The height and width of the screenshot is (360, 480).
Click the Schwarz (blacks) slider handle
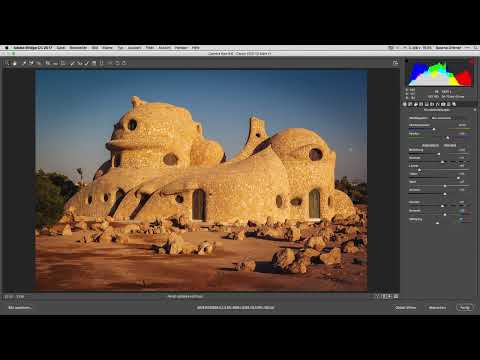pos(445,194)
